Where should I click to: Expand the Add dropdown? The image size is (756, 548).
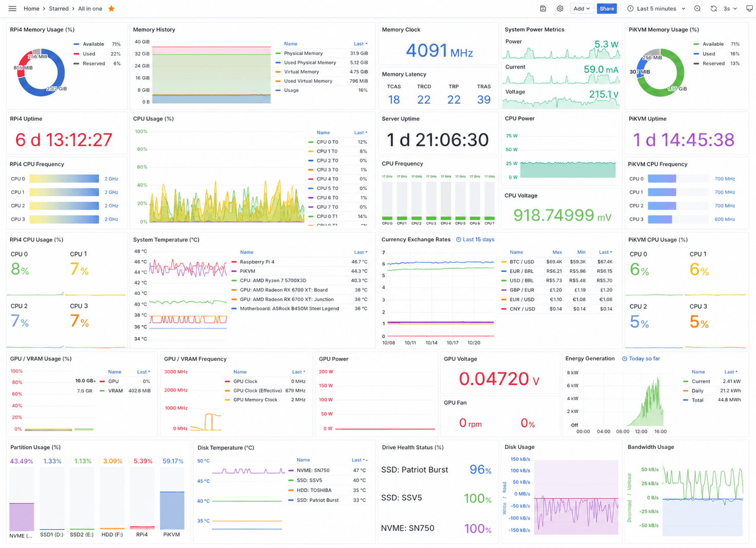coord(581,9)
